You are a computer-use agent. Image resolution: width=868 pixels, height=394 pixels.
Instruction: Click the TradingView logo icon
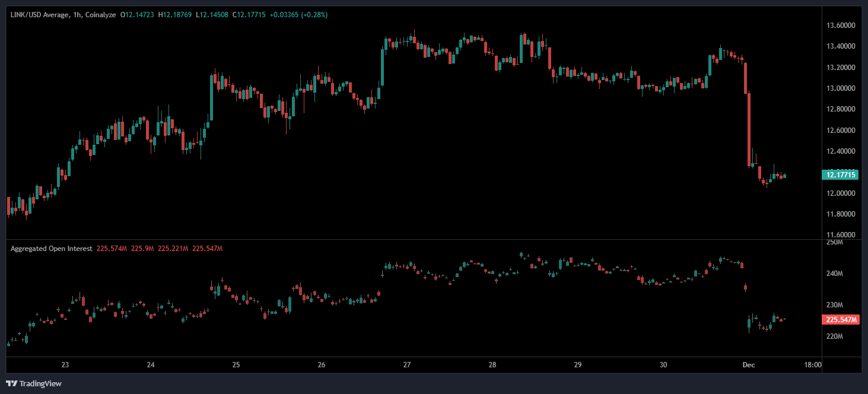point(11,383)
